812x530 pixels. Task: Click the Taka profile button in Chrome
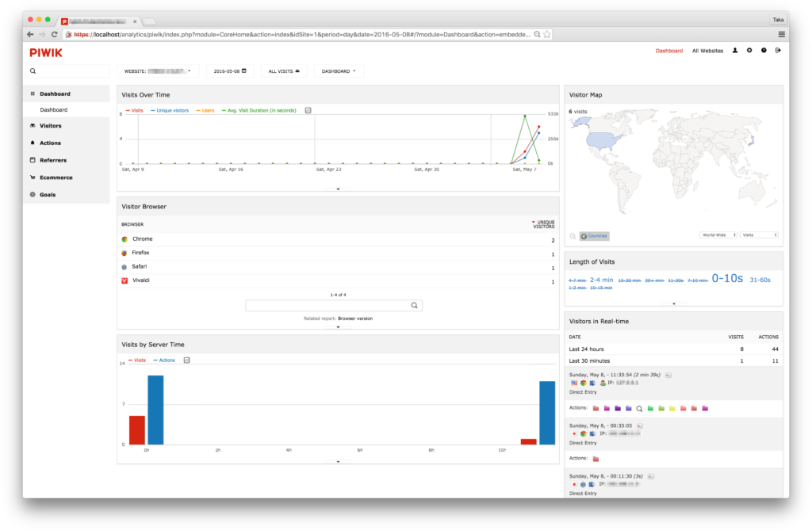tap(778, 20)
